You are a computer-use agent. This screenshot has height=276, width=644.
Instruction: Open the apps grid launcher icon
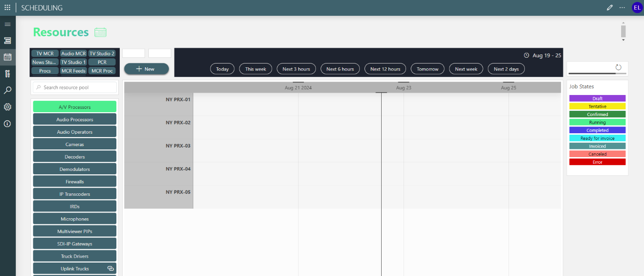click(x=7, y=8)
